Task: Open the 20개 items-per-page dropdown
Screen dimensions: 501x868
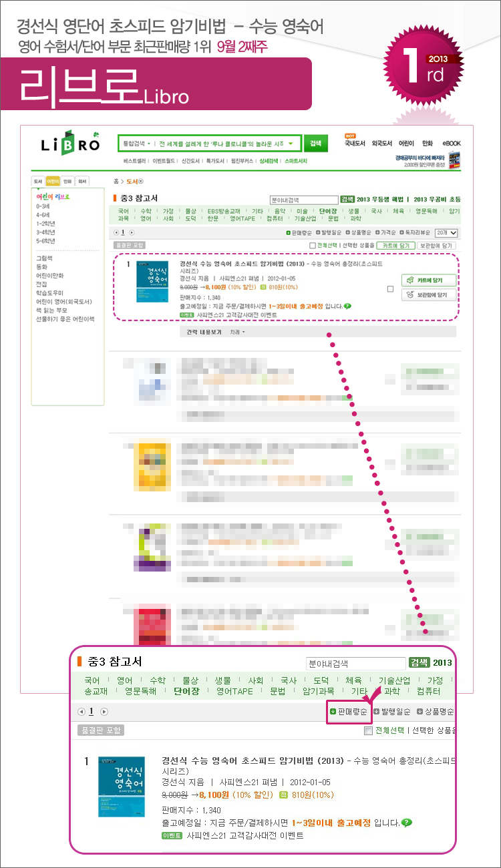Action: (x=446, y=232)
